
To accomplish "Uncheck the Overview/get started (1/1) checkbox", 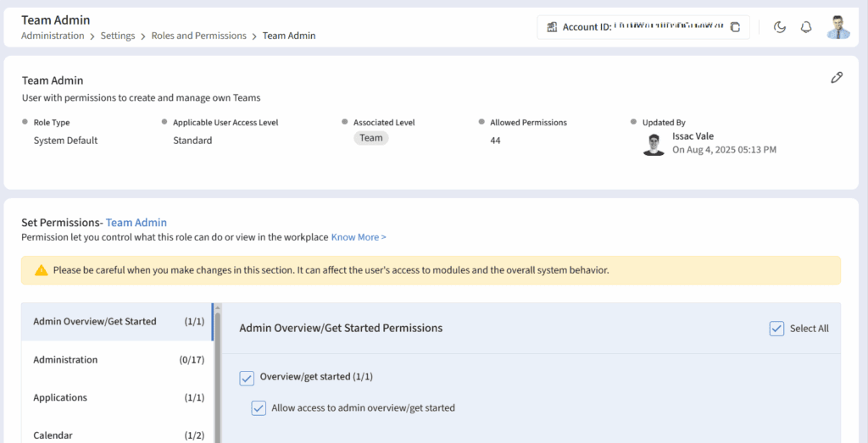I will pos(247,377).
